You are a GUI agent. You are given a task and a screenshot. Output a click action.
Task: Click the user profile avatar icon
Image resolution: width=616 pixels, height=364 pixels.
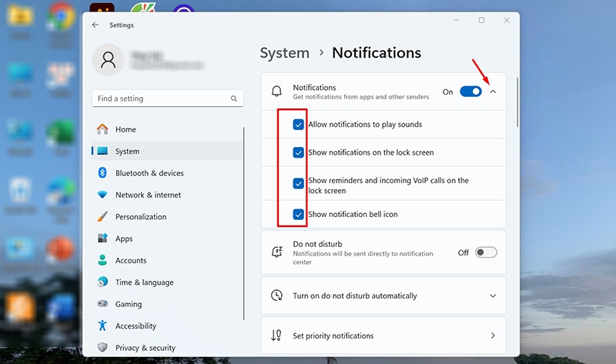[108, 60]
